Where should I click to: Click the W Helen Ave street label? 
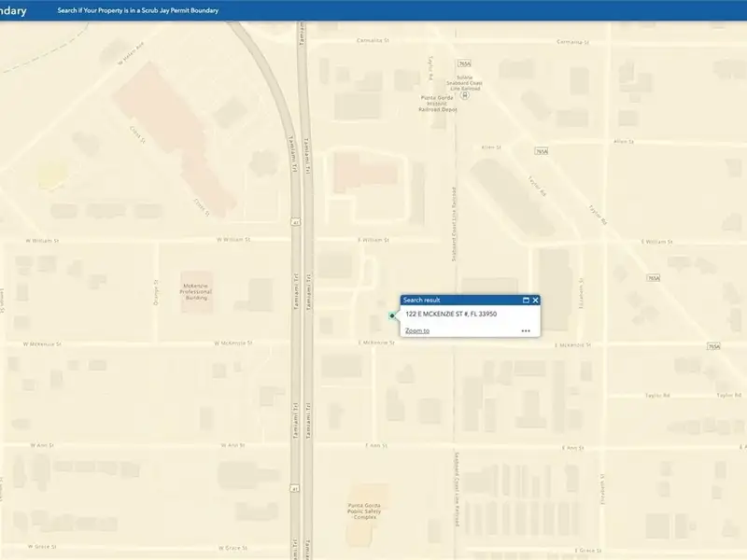pyautogui.click(x=130, y=53)
